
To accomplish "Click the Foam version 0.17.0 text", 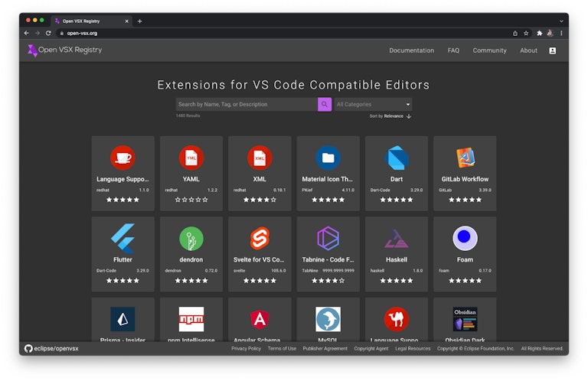I will click(485, 271).
